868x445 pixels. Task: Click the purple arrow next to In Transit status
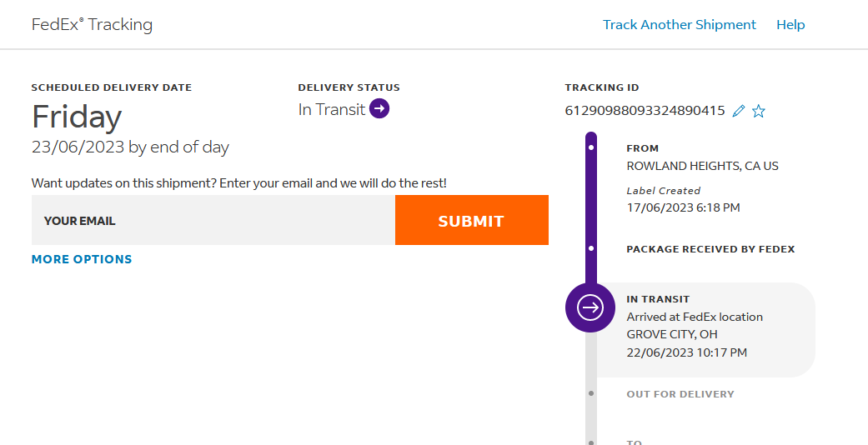(379, 109)
